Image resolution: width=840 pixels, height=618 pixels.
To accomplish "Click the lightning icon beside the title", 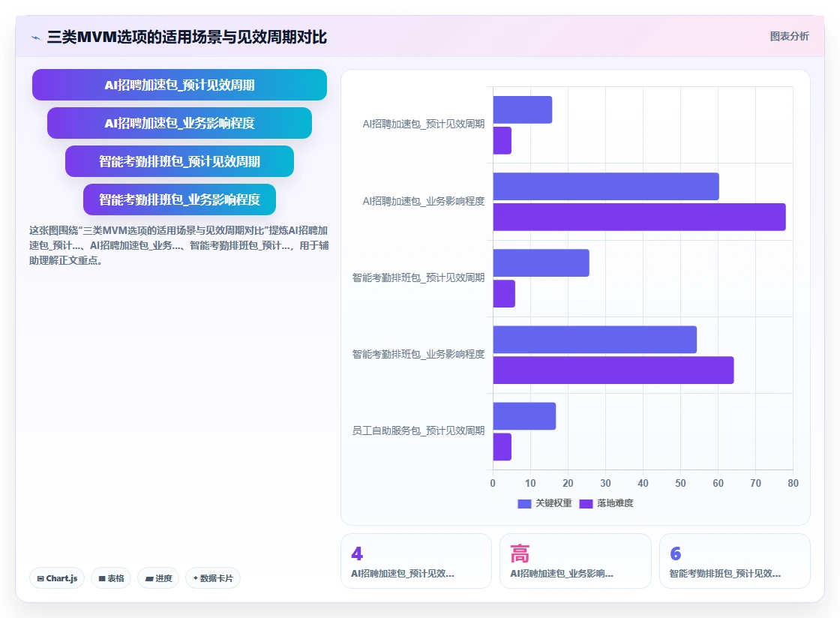I will click(x=36, y=37).
